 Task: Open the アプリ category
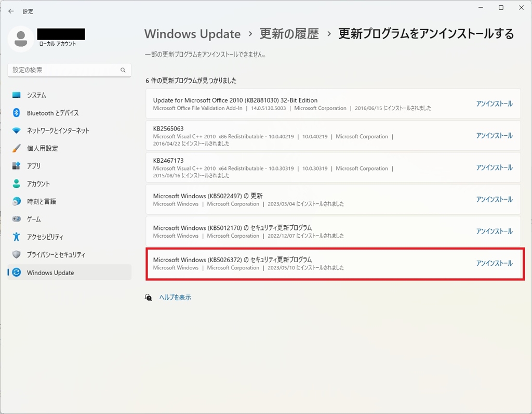coord(70,166)
